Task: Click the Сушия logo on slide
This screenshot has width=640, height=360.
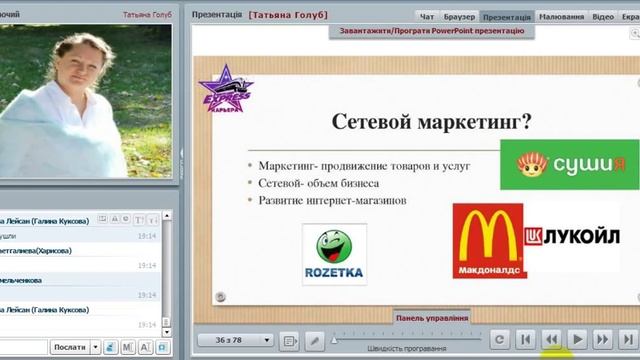Action: 569,164
